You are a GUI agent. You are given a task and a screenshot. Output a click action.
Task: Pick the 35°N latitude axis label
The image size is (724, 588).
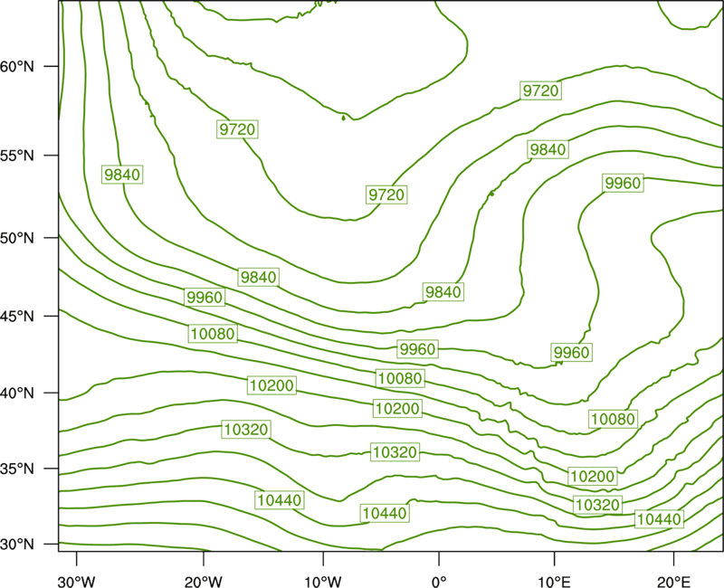pos(17,469)
